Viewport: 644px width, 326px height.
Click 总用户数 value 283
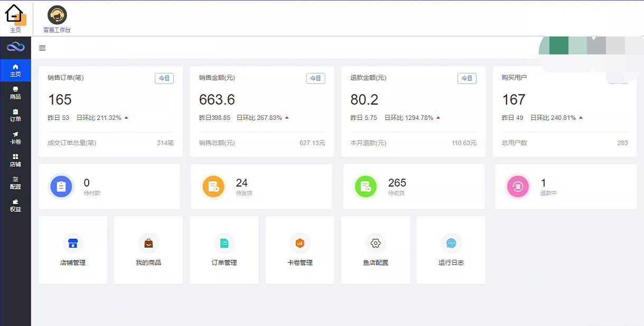coord(622,143)
